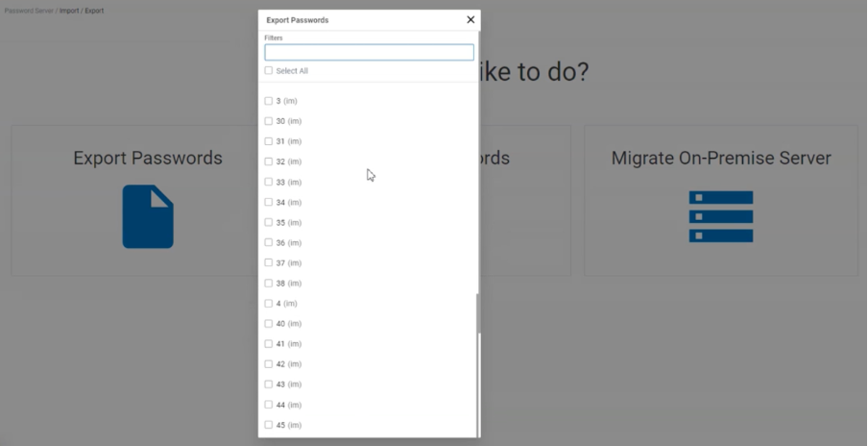Viewport: 868px width, 446px height.
Task: Tick the checkbox for item 3 (im)
Action: click(269, 101)
